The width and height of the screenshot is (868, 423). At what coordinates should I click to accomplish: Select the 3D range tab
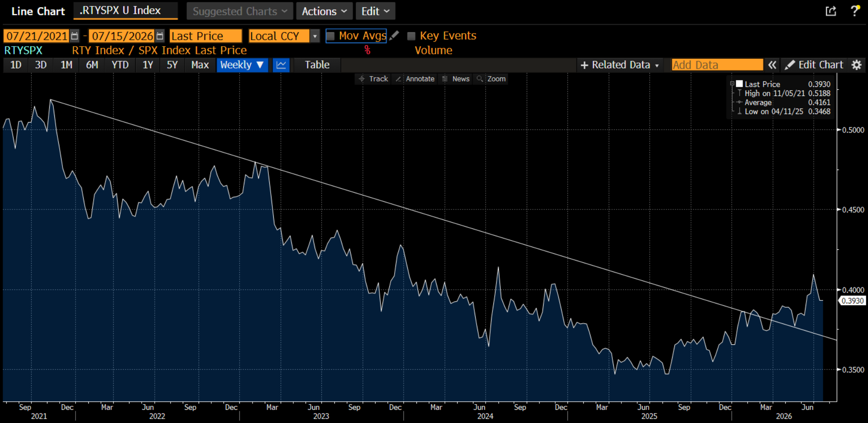pos(41,65)
